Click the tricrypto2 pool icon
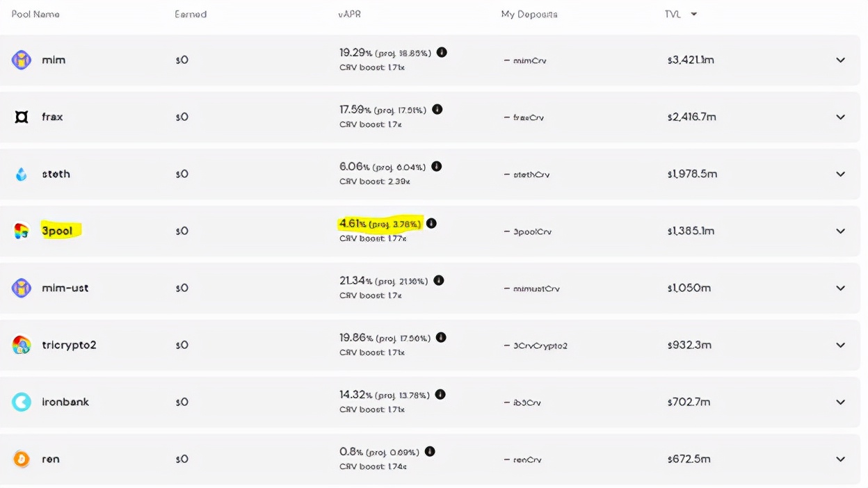 pos(22,345)
